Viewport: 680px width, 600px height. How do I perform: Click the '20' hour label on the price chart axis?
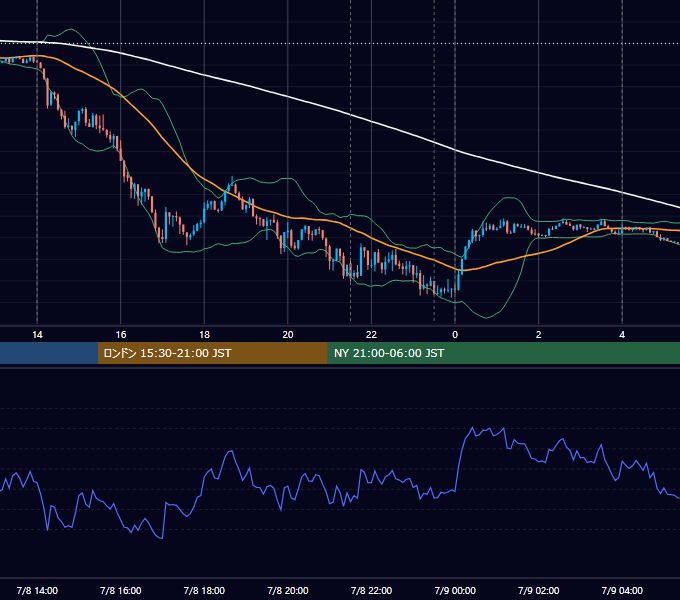click(288, 335)
